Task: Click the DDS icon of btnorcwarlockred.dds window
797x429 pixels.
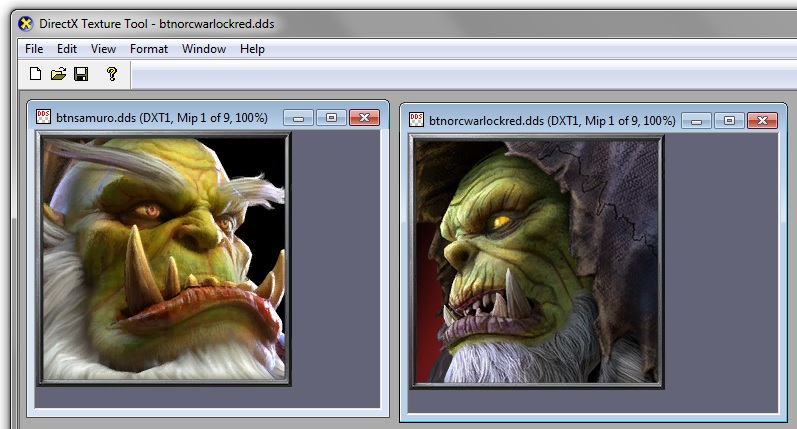Action: click(x=416, y=120)
